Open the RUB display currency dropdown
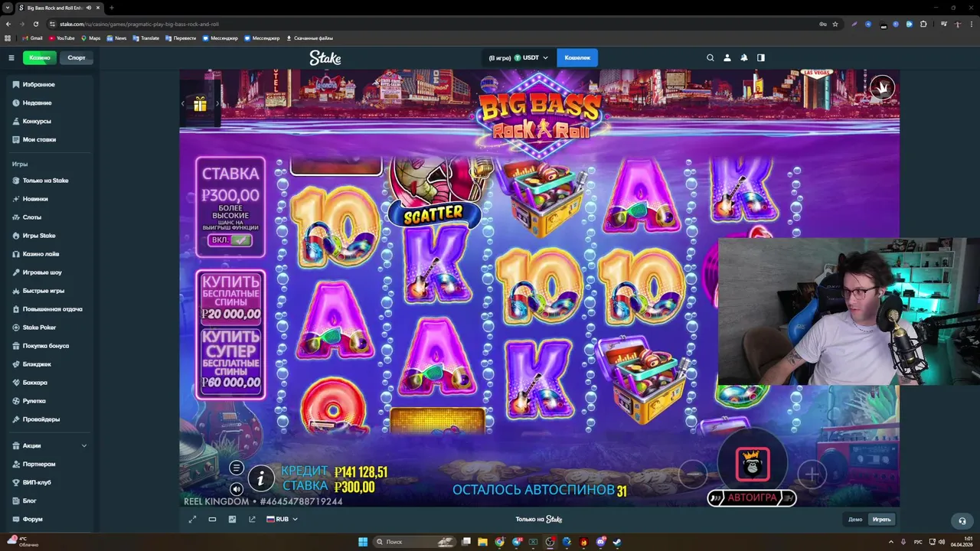 283,519
